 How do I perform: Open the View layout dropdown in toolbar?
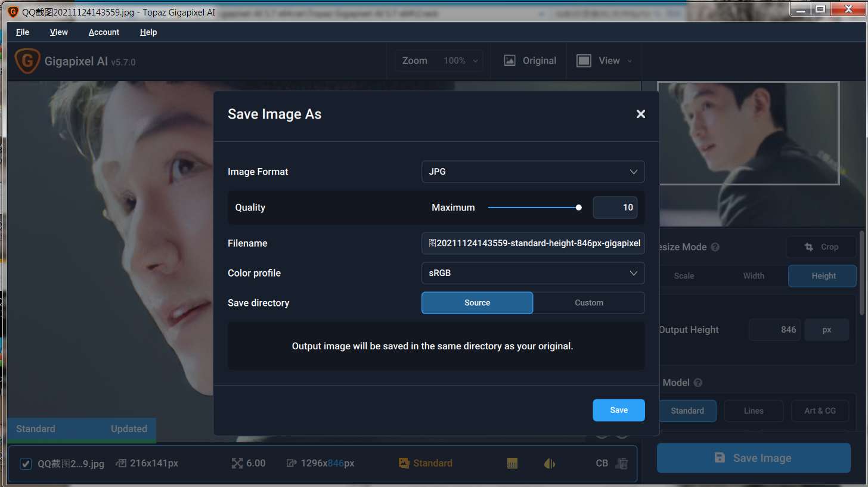[x=604, y=61]
